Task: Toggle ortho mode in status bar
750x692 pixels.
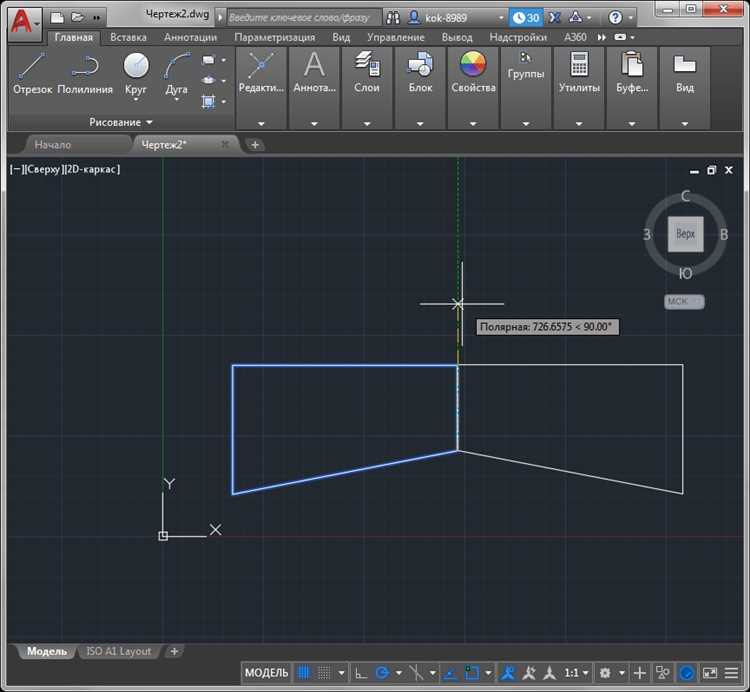Action: 361,673
